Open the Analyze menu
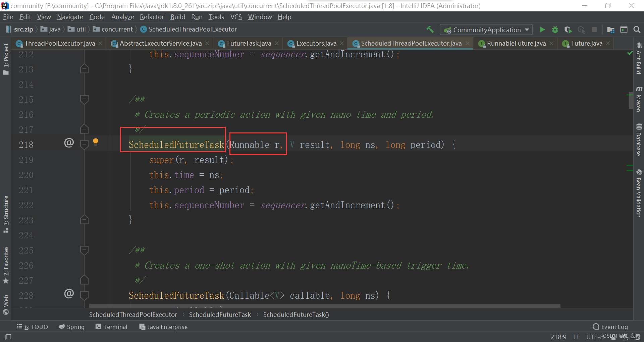 coord(123,17)
